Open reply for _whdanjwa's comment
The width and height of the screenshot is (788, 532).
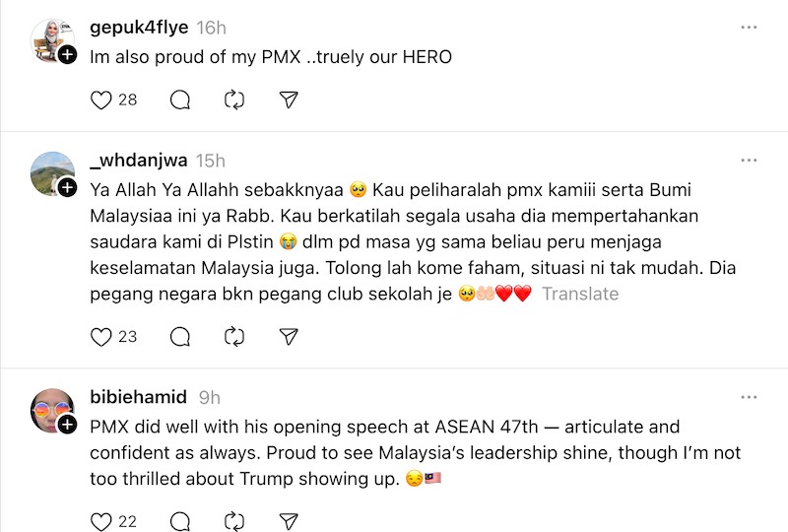click(180, 337)
